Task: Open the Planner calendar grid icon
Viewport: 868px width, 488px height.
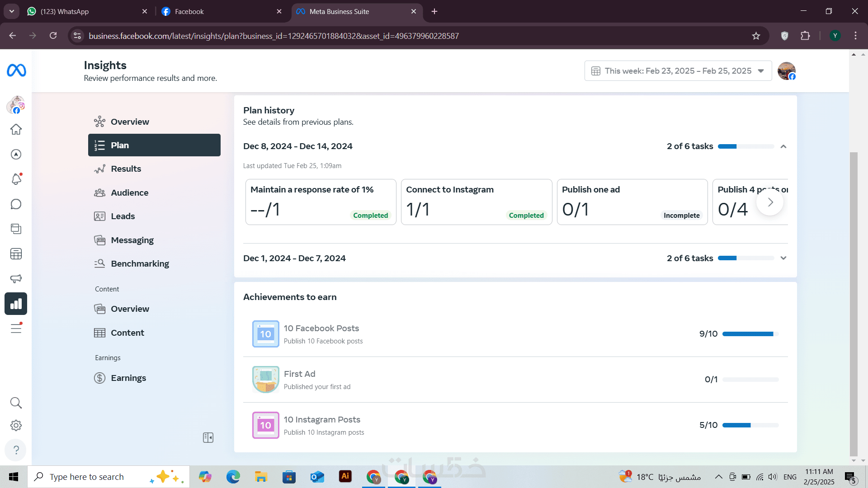Action: click(x=16, y=254)
